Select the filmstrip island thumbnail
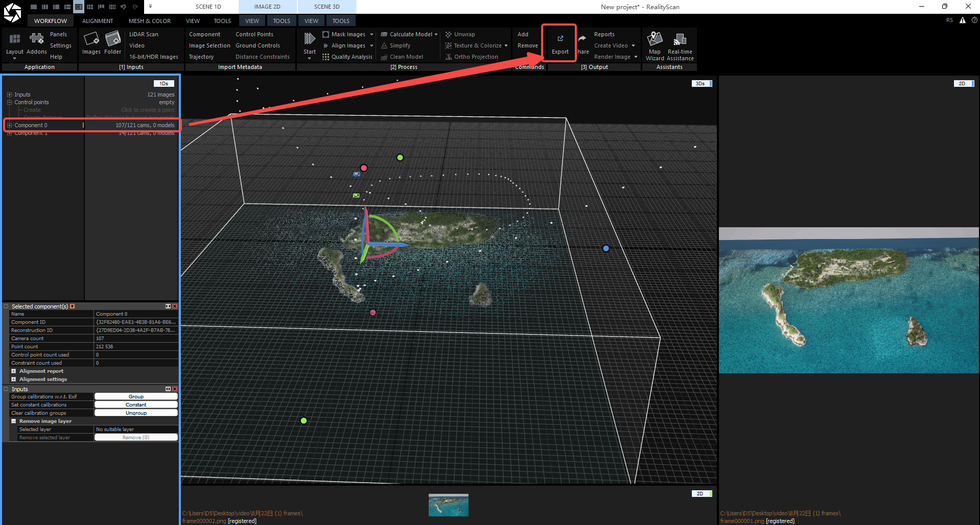Image resolution: width=980 pixels, height=525 pixels. tap(449, 505)
